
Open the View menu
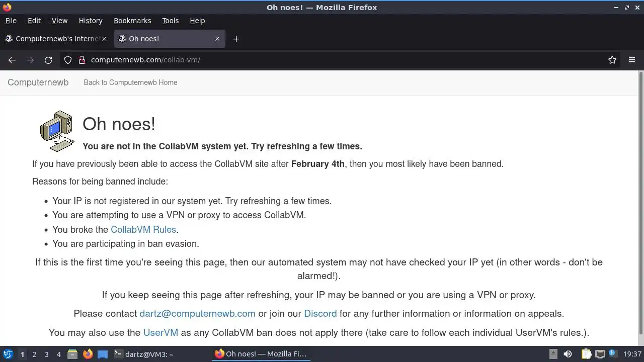pyautogui.click(x=59, y=21)
